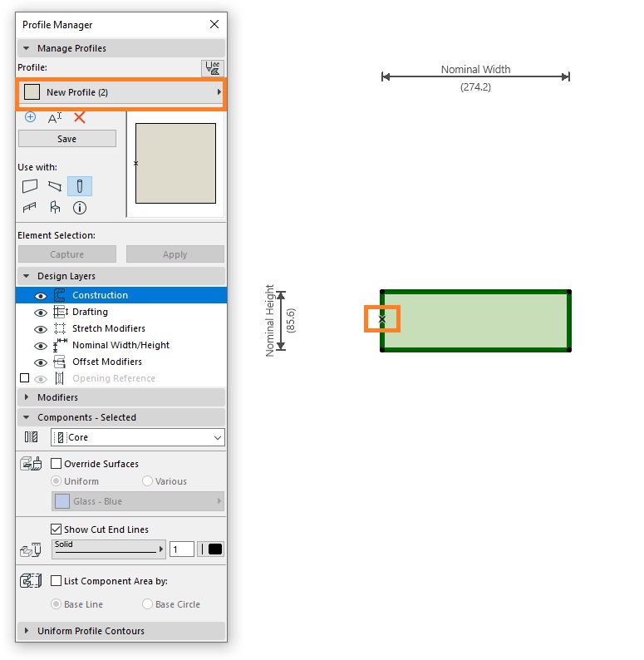Click the add new profile plus icon
Screen dimensions: 644x660
pyautogui.click(x=30, y=117)
